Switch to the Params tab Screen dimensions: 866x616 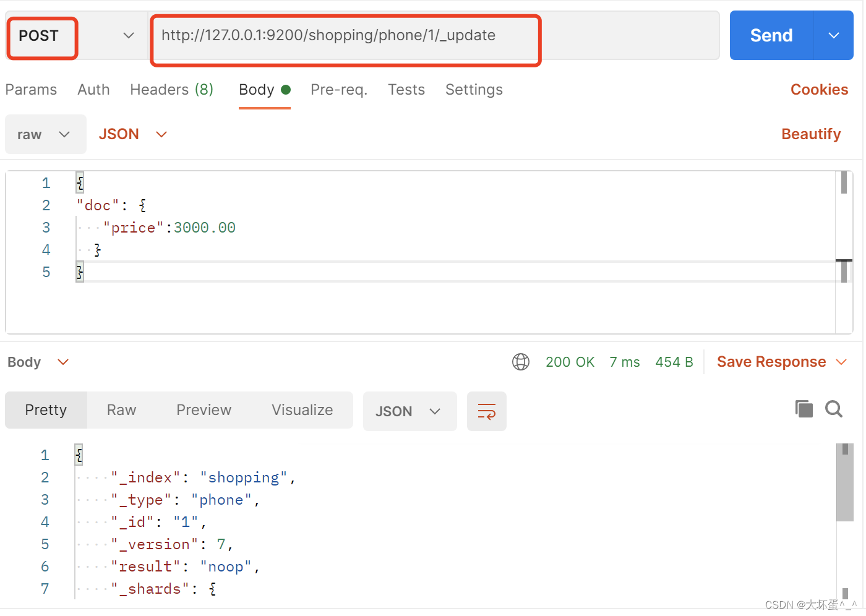(x=31, y=90)
